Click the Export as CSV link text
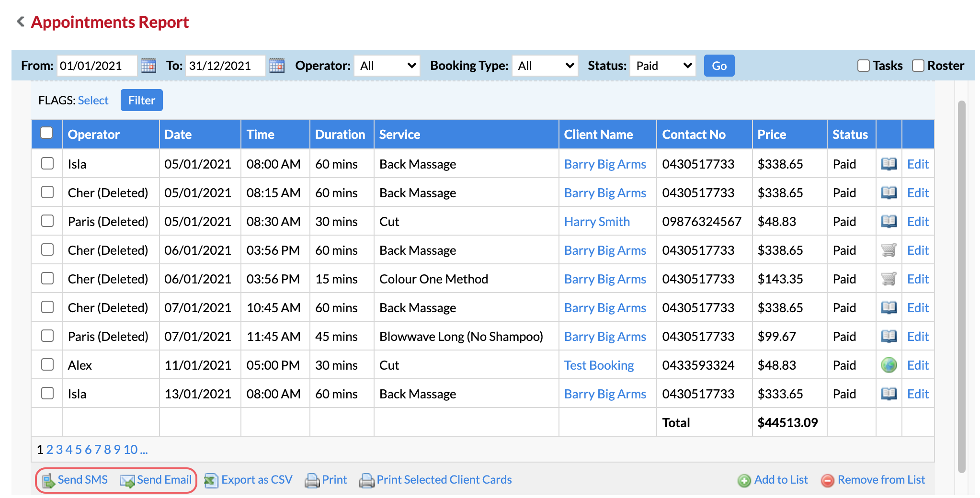This screenshot has width=980, height=498. tap(257, 480)
